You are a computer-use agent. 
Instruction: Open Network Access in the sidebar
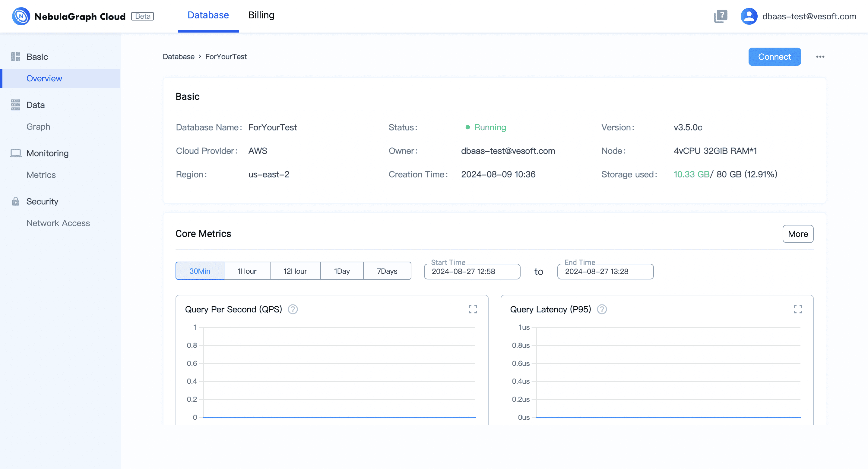58,223
